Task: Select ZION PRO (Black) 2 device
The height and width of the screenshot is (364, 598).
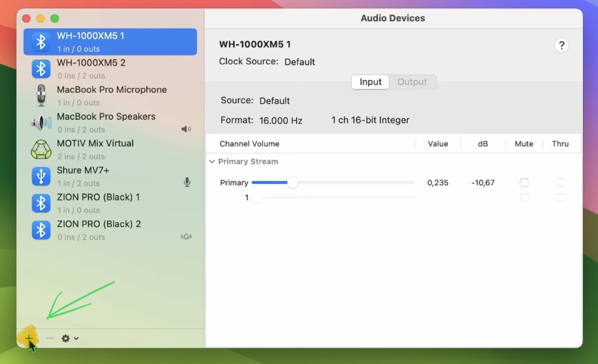Action: tap(98, 229)
